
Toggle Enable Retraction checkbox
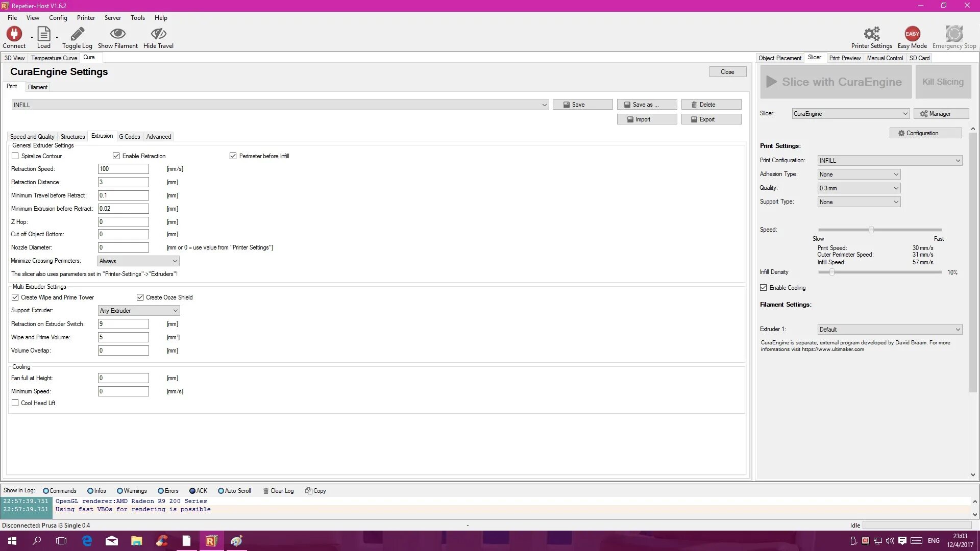pos(116,156)
